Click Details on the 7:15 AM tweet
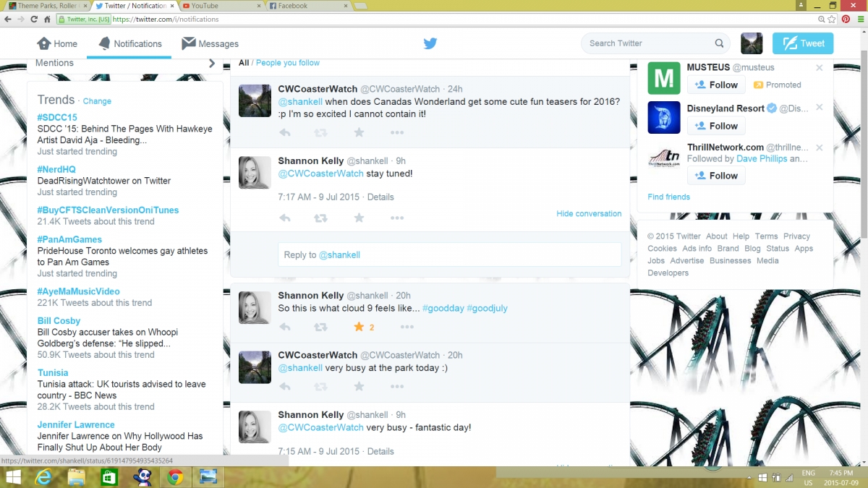 [380, 451]
